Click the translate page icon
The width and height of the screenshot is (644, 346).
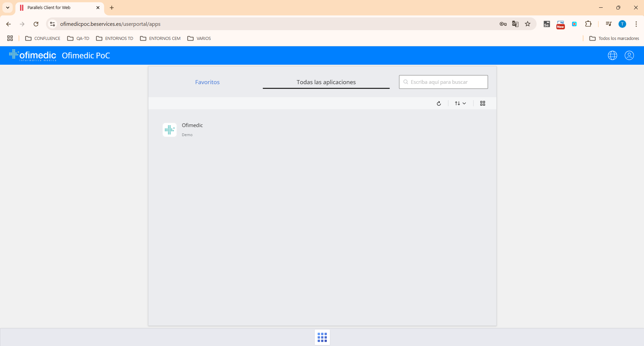click(515, 24)
